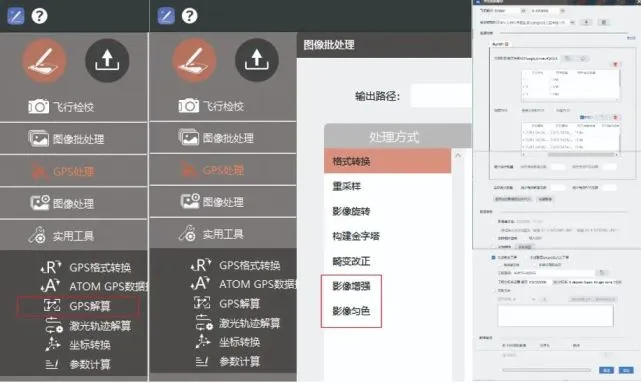Collapse the 实用工具 section in the middle panel
641x383 pixels.
pyautogui.click(x=223, y=233)
